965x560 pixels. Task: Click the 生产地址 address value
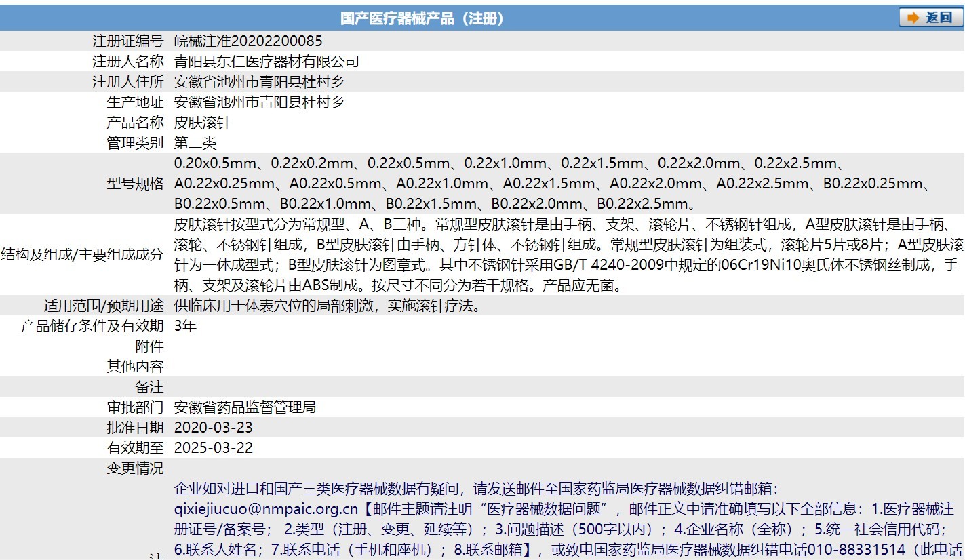click(x=259, y=102)
